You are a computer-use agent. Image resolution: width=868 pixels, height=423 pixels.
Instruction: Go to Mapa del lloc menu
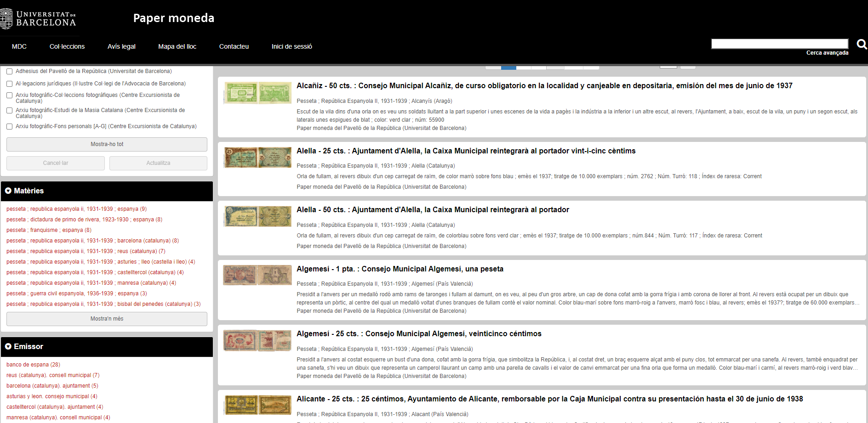tap(177, 46)
